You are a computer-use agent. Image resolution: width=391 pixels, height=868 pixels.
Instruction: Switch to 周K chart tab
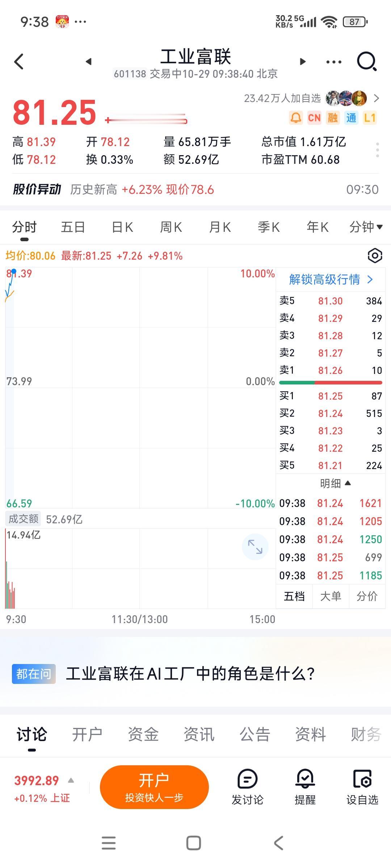(171, 227)
